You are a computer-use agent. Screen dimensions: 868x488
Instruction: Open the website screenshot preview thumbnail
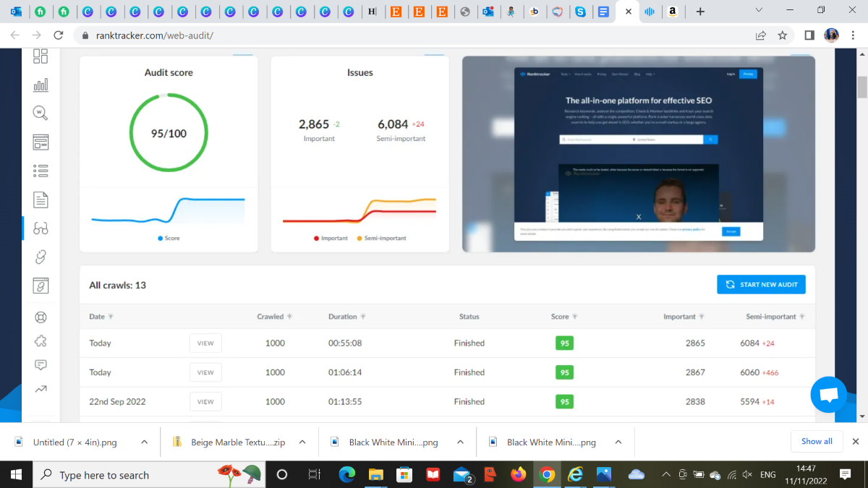tap(639, 154)
